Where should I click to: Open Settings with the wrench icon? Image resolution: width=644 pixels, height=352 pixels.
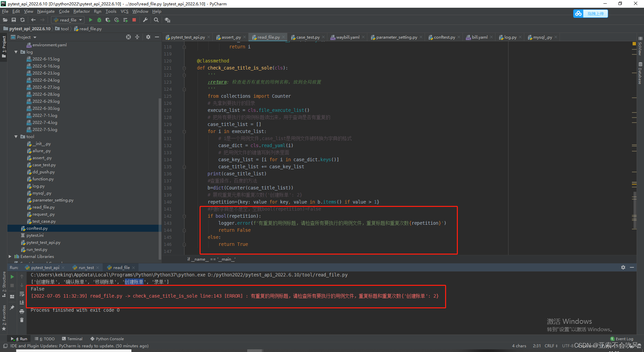coord(145,20)
